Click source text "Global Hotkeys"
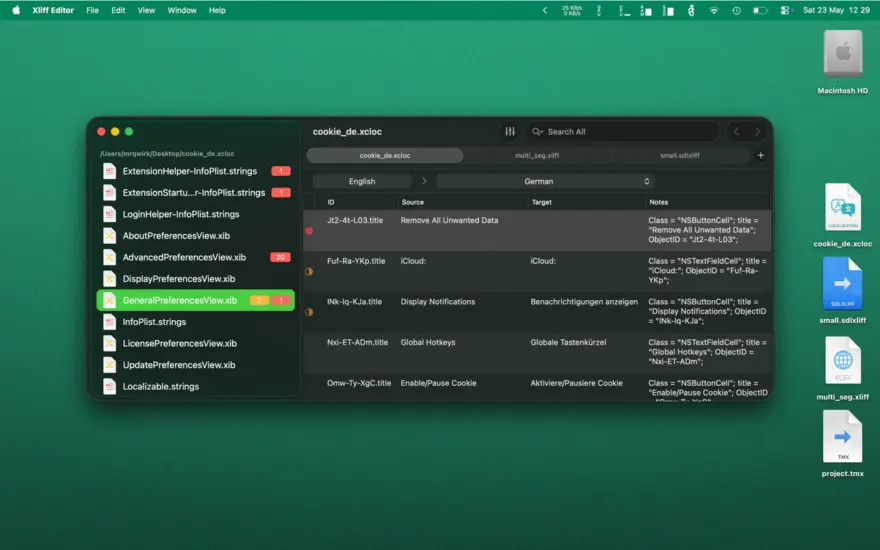The width and height of the screenshot is (880, 550). (x=428, y=342)
